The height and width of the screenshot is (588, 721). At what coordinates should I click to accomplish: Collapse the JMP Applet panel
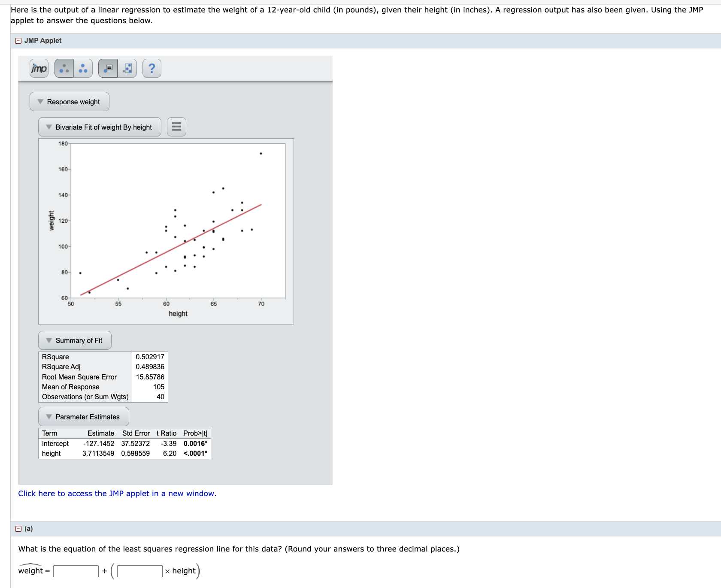[18, 40]
